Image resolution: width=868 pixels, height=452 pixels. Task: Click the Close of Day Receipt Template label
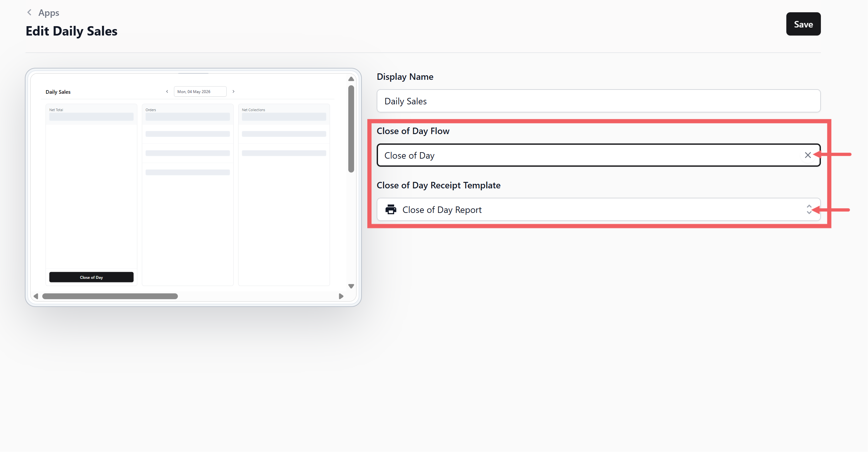(x=438, y=185)
